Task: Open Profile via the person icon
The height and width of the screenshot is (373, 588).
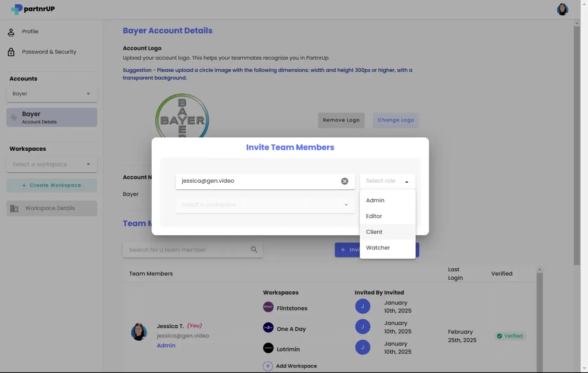Action: tap(11, 32)
